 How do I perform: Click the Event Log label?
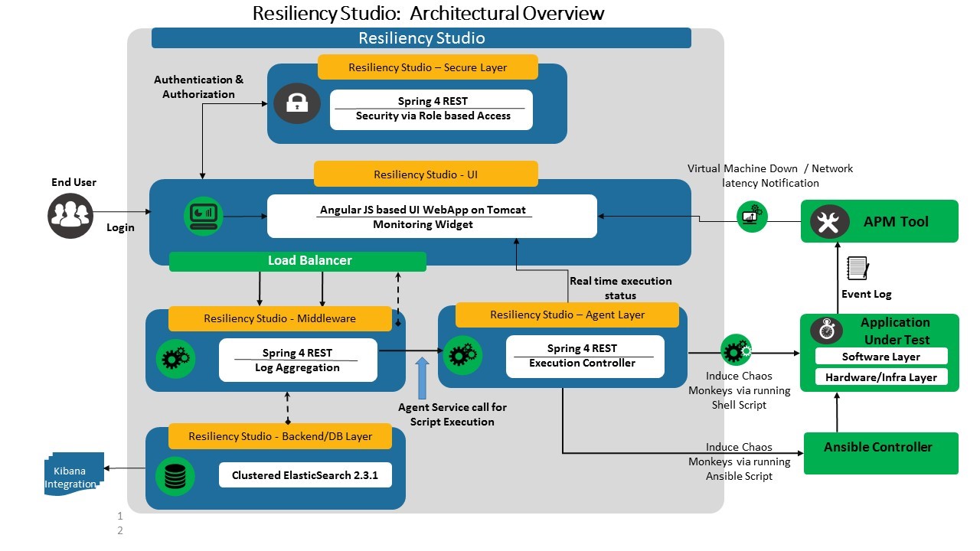(867, 294)
